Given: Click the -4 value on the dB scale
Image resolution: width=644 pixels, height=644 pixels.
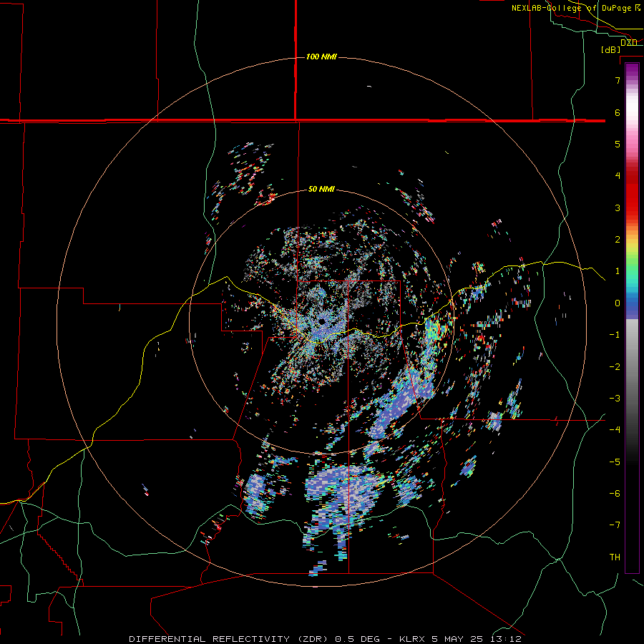Looking at the screenshot, I should click(615, 430).
